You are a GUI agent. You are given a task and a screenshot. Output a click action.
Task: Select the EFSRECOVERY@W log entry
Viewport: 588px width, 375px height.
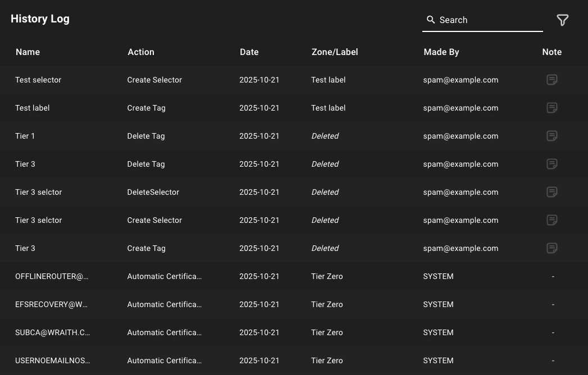[x=294, y=304]
